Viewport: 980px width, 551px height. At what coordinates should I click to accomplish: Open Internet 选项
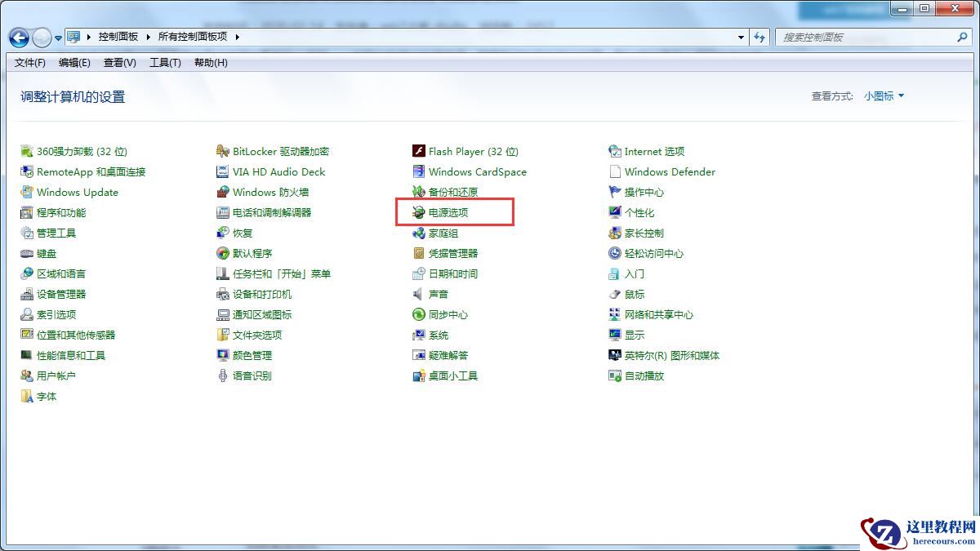pos(655,151)
